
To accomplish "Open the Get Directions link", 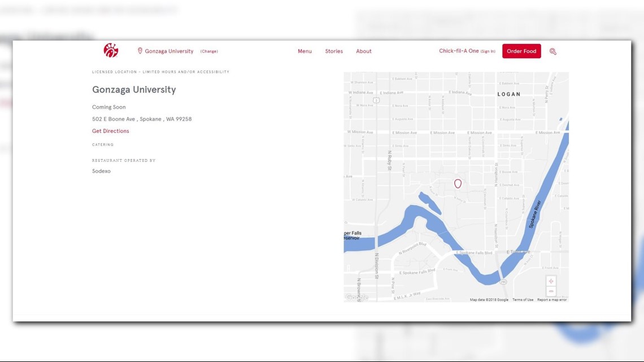I will (111, 131).
